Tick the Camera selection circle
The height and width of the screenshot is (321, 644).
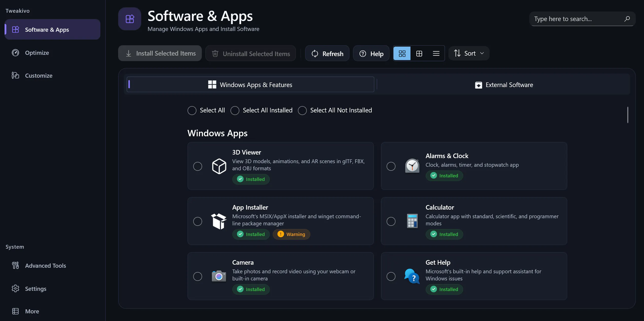point(198,276)
